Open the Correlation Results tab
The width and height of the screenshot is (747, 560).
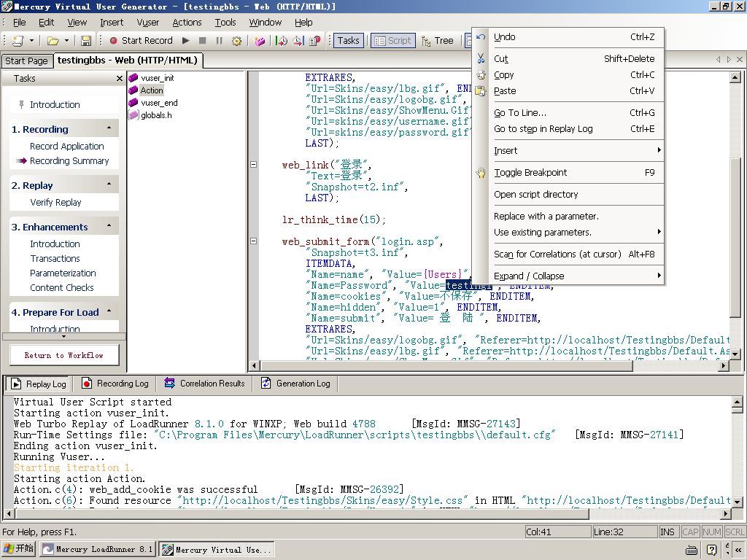[204, 384]
